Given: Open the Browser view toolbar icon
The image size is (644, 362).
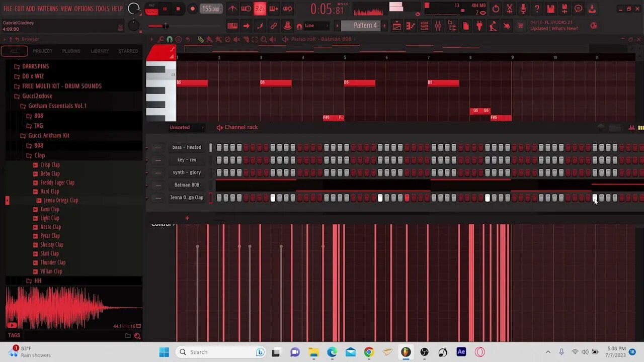Looking at the screenshot, I should click(452, 26).
